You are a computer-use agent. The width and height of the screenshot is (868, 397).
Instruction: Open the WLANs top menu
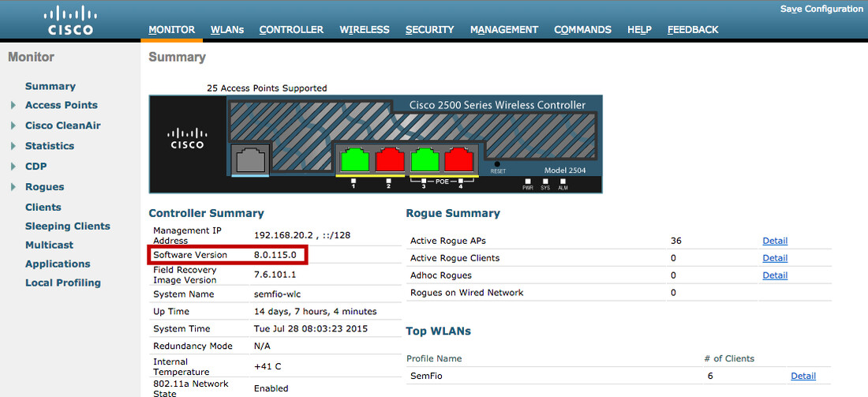pyautogui.click(x=227, y=30)
